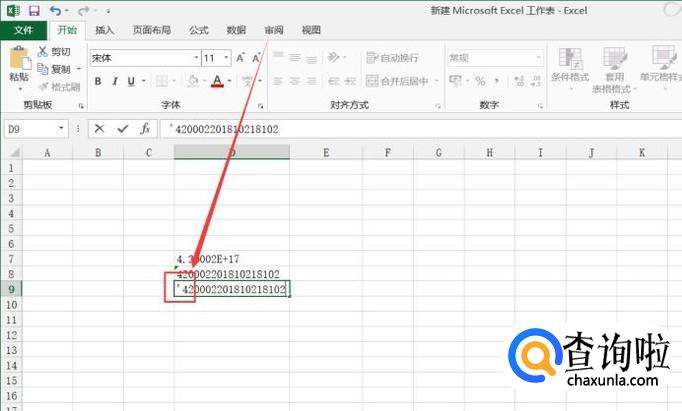Open the Underline style dropdown arrow
Viewport: 682px width, 411px height.
pyautogui.click(x=143, y=81)
